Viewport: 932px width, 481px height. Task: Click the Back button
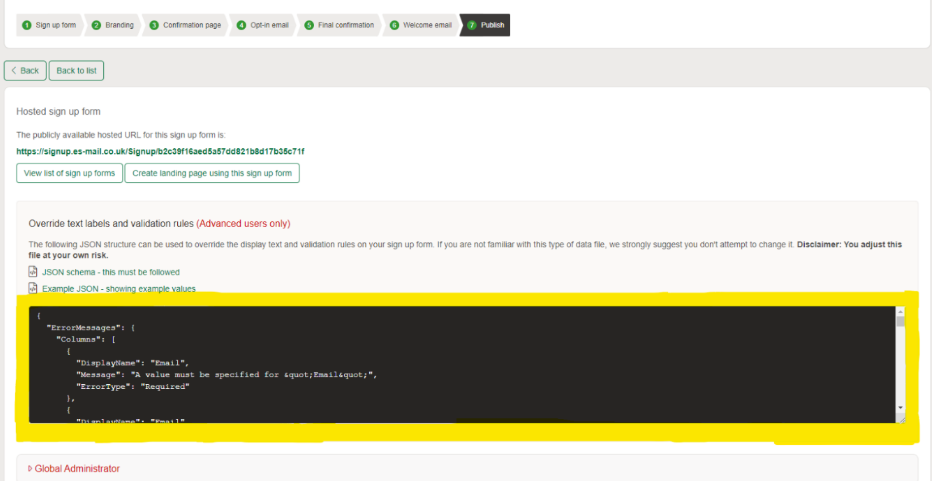[x=25, y=70]
